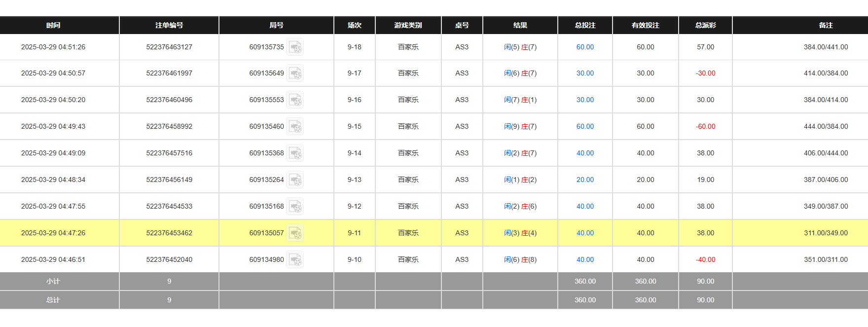Click the 总计 total row

pyautogui.click(x=53, y=300)
